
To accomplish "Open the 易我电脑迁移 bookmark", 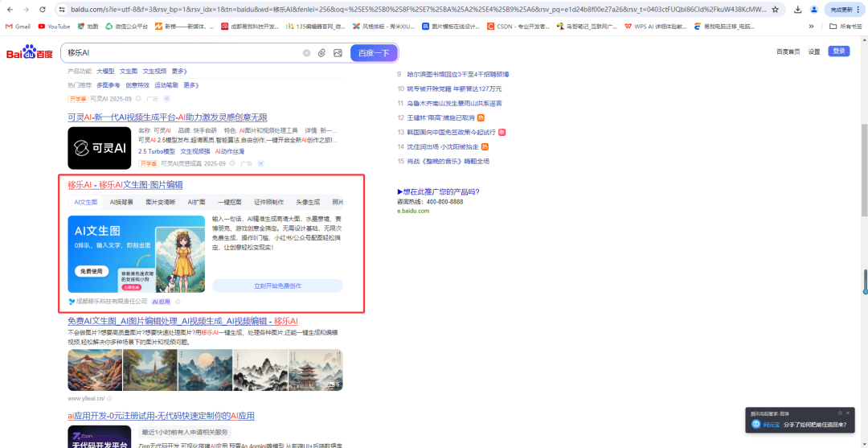I will coord(724,26).
